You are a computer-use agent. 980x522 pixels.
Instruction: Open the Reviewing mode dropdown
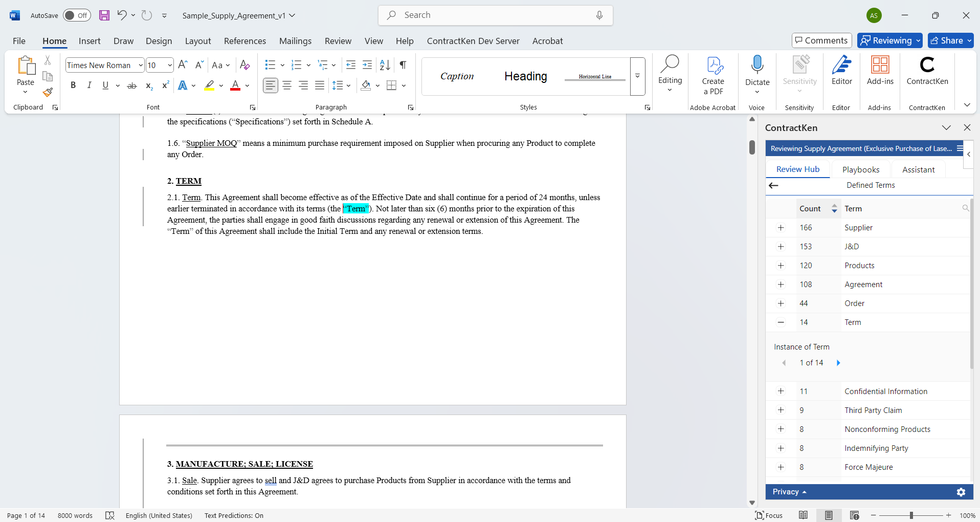tap(890, 40)
